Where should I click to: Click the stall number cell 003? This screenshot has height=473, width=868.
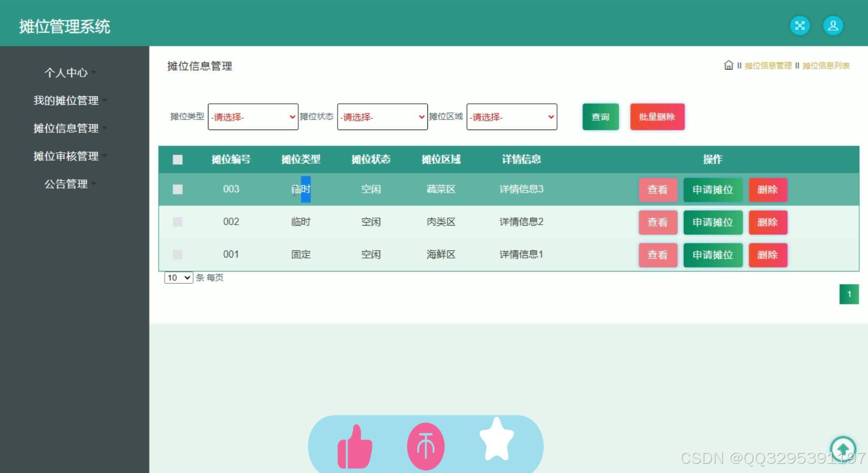[x=231, y=189]
